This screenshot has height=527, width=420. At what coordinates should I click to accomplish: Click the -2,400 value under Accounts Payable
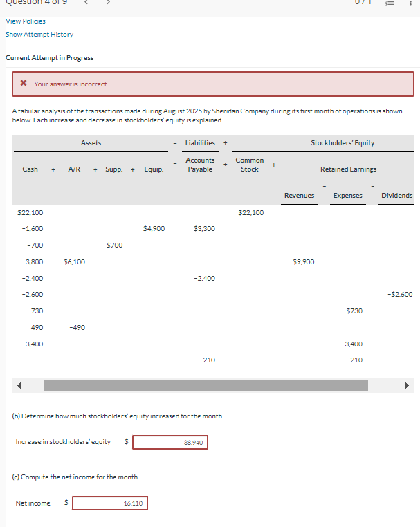[x=204, y=278]
